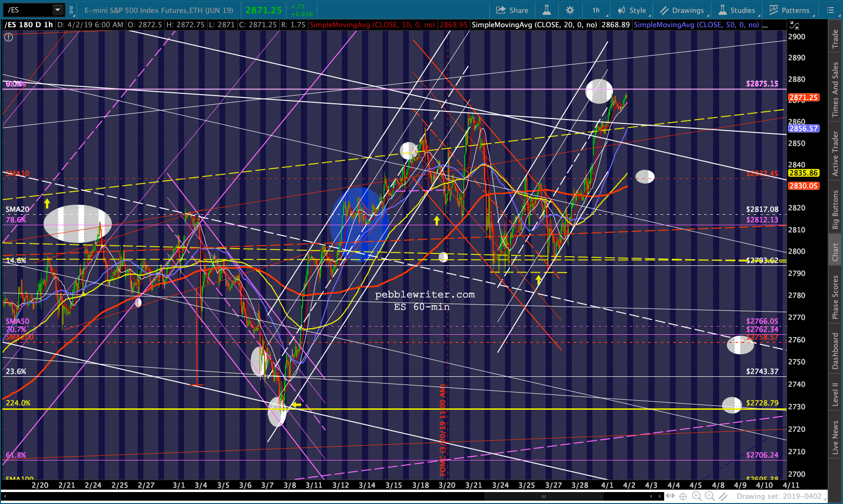Toggle the price axis auto-scale icon

point(794,25)
